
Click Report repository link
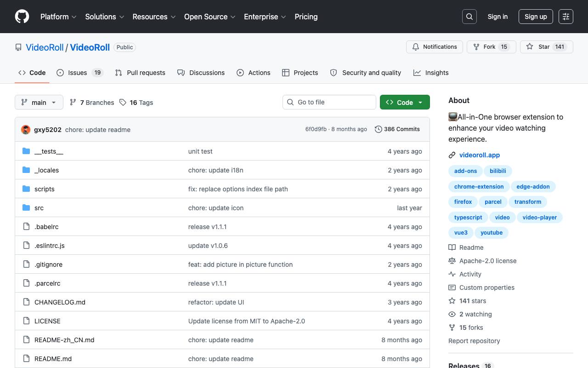(474, 341)
